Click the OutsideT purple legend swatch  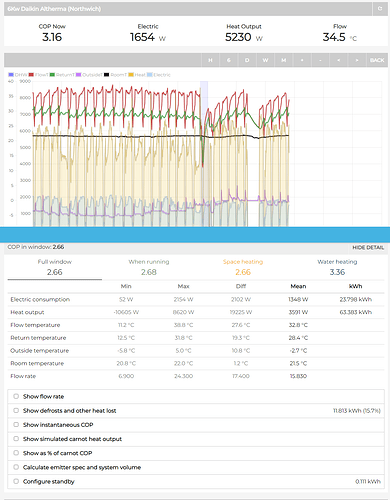tap(79, 75)
